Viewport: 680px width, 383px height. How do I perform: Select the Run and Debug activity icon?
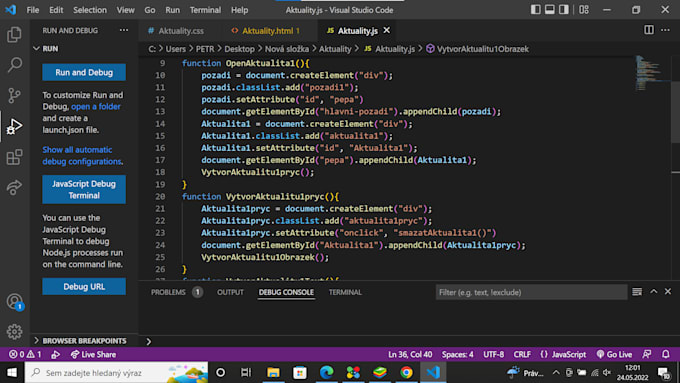pyautogui.click(x=14, y=126)
